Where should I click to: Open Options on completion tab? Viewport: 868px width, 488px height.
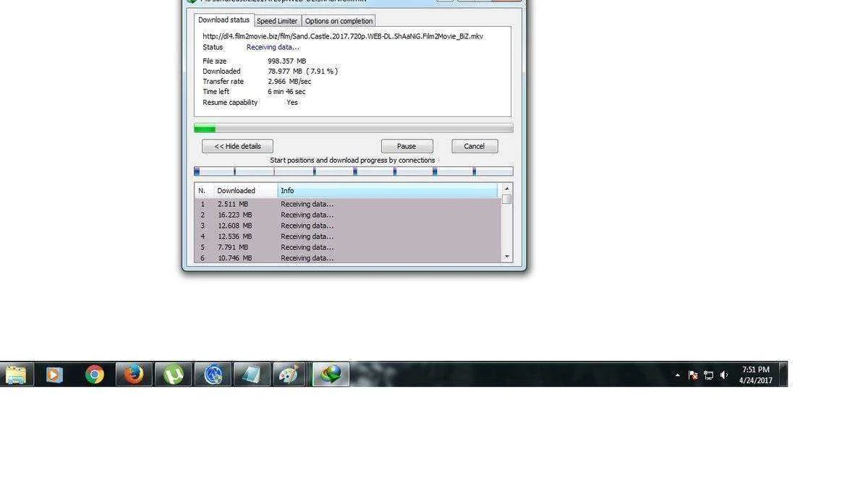pyautogui.click(x=339, y=21)
